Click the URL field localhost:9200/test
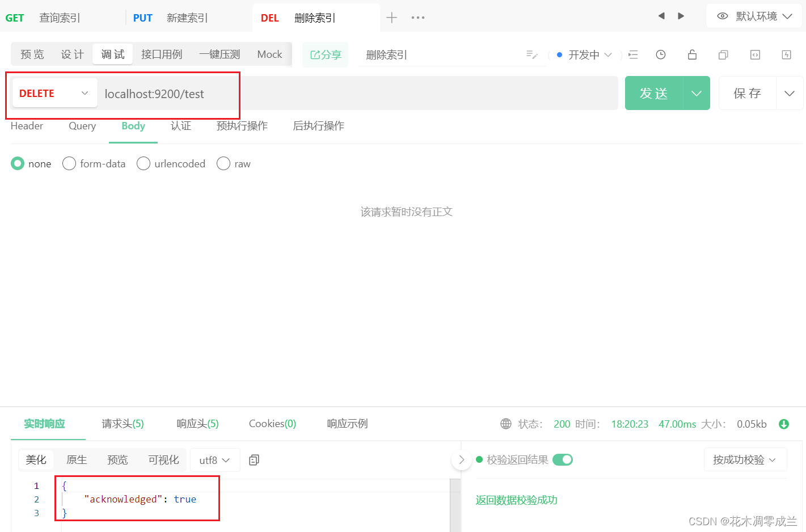The image size is (806, 532). (357, 94)
